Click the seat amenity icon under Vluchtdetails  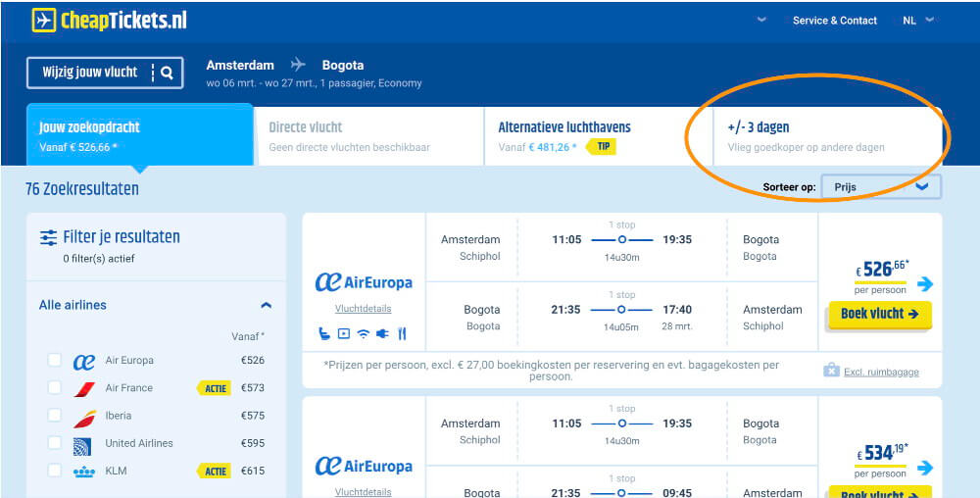click(x=323, y=333)
